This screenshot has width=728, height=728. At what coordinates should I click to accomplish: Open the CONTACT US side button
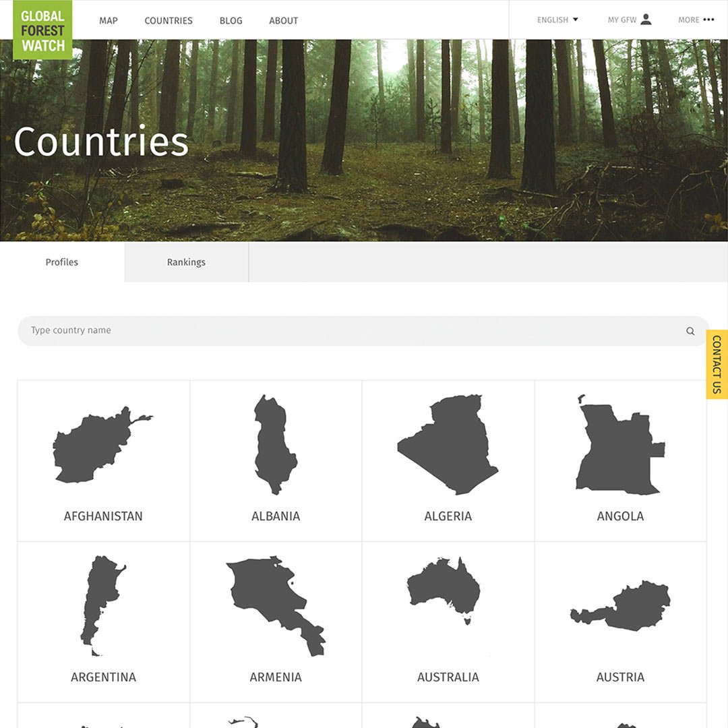pyautogui.click(x=717, y=365)
